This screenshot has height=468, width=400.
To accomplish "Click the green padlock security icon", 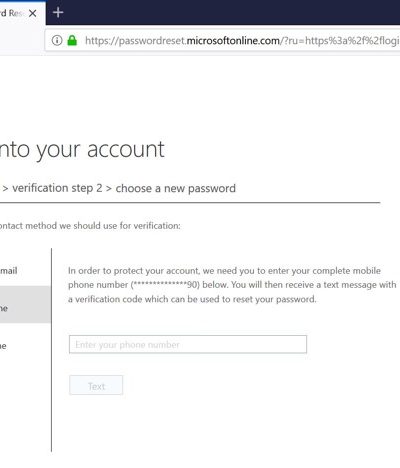I will click(72, 41).
